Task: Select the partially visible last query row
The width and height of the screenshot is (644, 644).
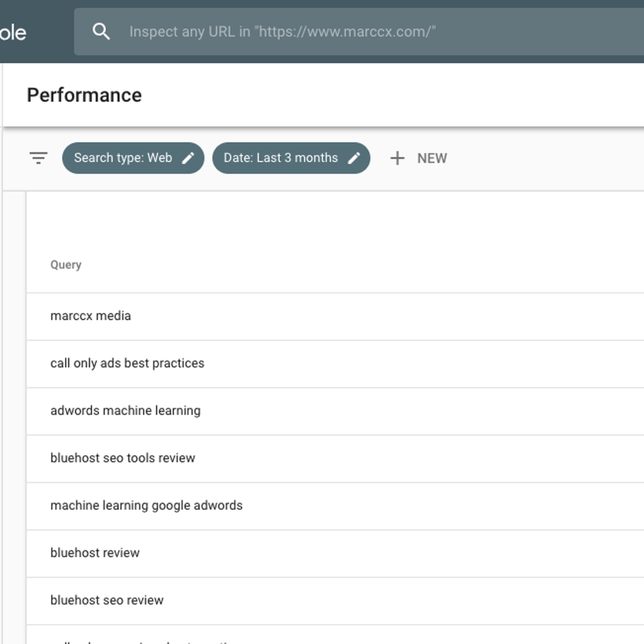Action: tap(335, 635)
